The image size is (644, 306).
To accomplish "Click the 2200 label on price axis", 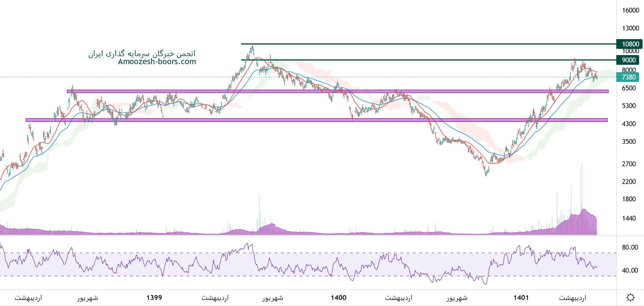I will (x=629, y=182).
